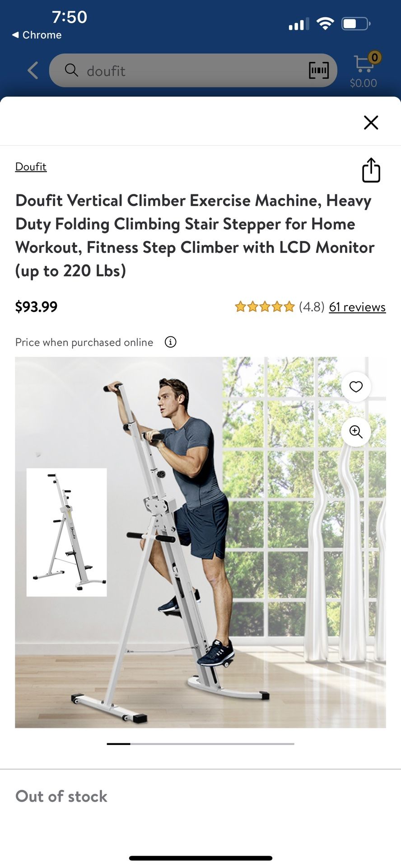Close the product sheet with X
This screenshot has width=401, height=868.
[371, 123]
